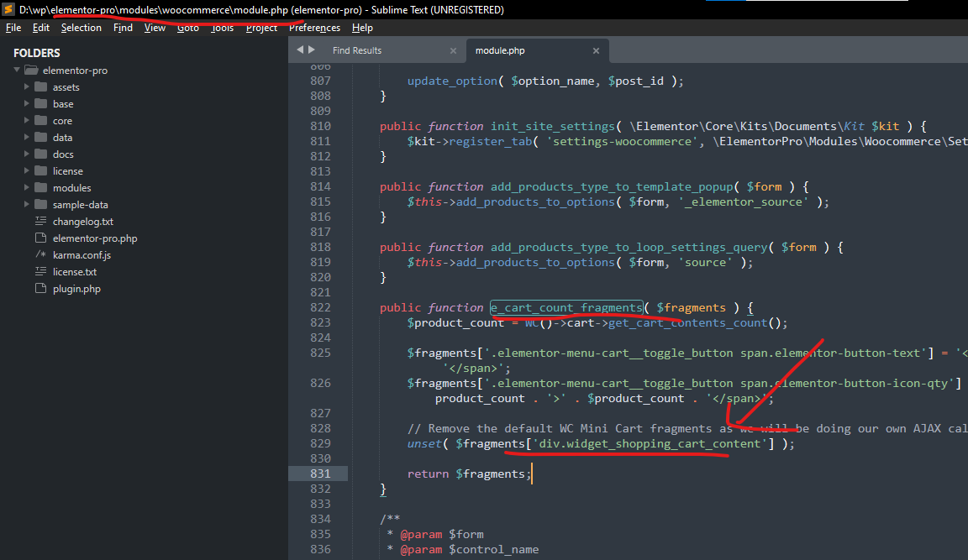Collapse the elementor-pro root folder
Image resolution: width=968 pixels, height=560 pixels.
[17, 71]
